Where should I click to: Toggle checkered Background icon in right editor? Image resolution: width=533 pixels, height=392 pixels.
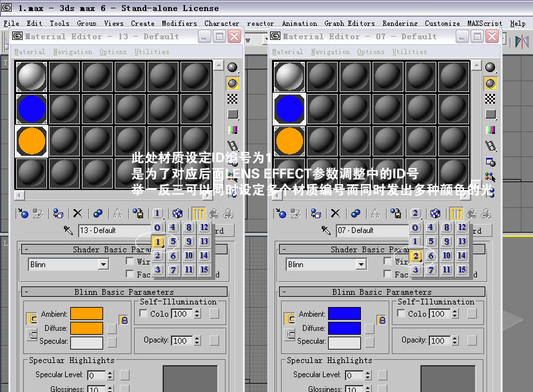click(x=490, y=99)
